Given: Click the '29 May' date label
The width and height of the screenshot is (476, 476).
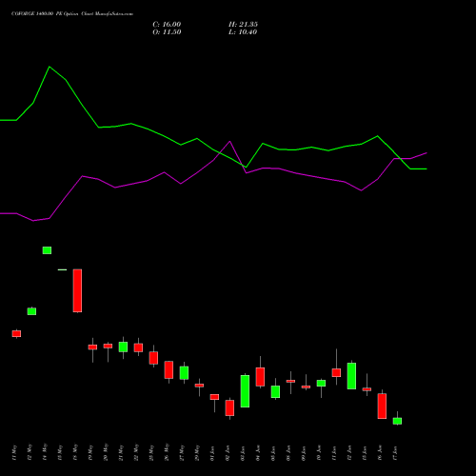Looking at the screenshot, I should 197,452.
